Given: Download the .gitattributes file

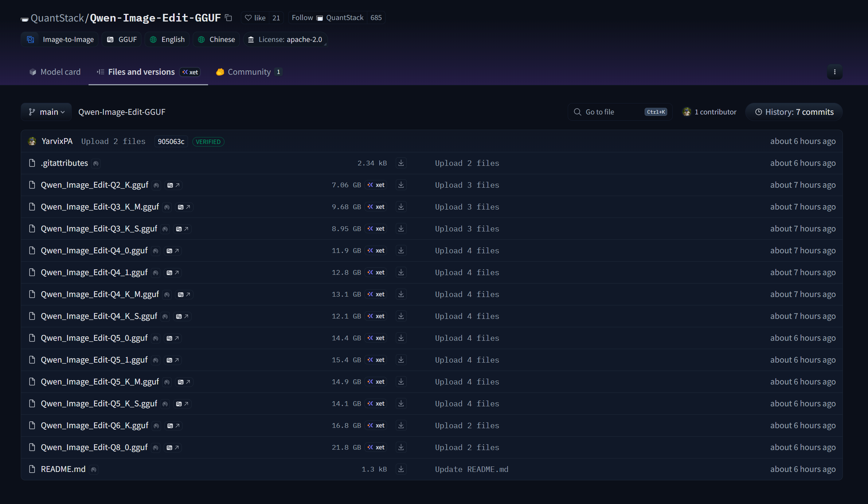Looking at the screenshot, I should click(x=401, y=163).
